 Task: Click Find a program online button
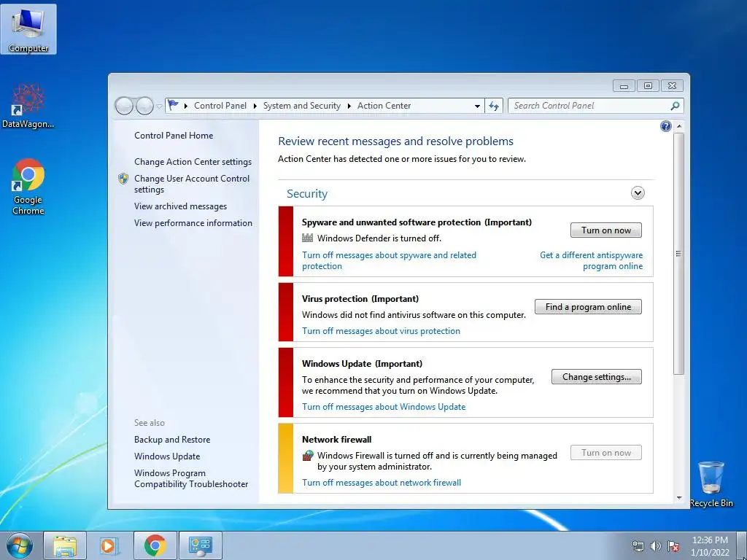tap(588, 307)
